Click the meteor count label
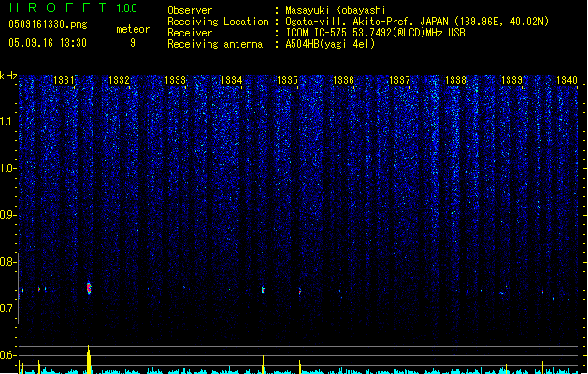This screenshot has width=588, height=374. click(133, 29)
